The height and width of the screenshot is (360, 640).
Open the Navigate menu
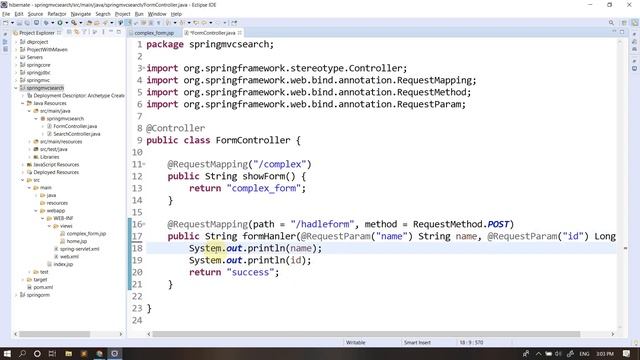point(81,14)
